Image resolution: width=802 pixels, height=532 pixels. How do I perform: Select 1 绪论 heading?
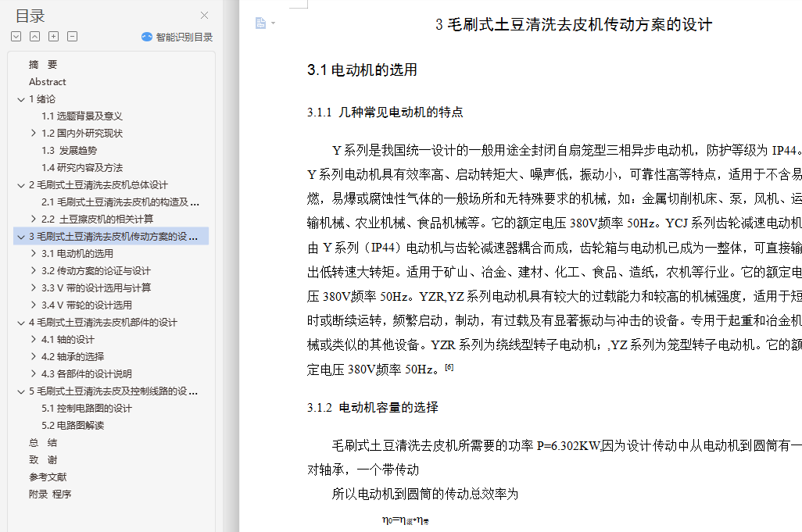42,99
